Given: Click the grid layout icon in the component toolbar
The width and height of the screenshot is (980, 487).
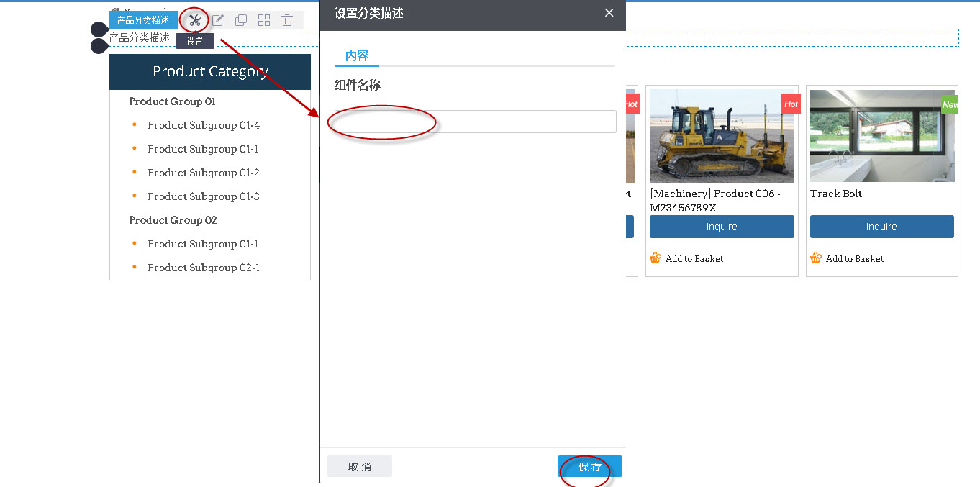Looking at the screenshot, I should tap(263, 19).
